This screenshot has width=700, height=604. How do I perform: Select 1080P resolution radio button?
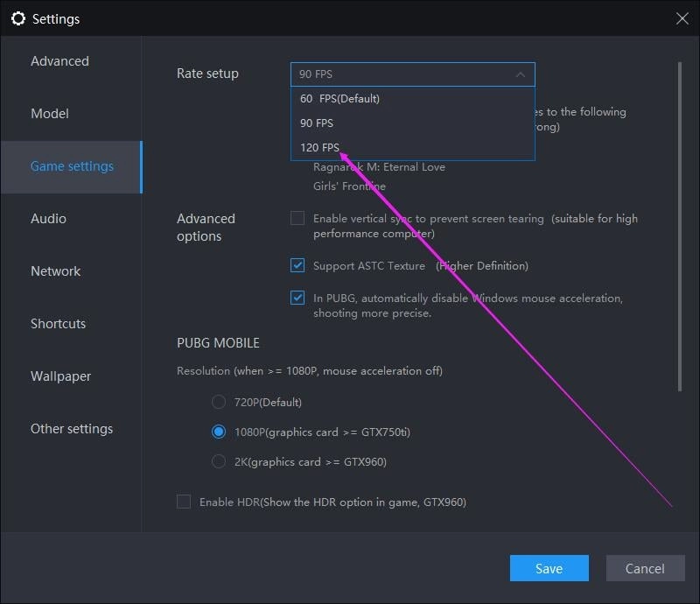(219, 432)
